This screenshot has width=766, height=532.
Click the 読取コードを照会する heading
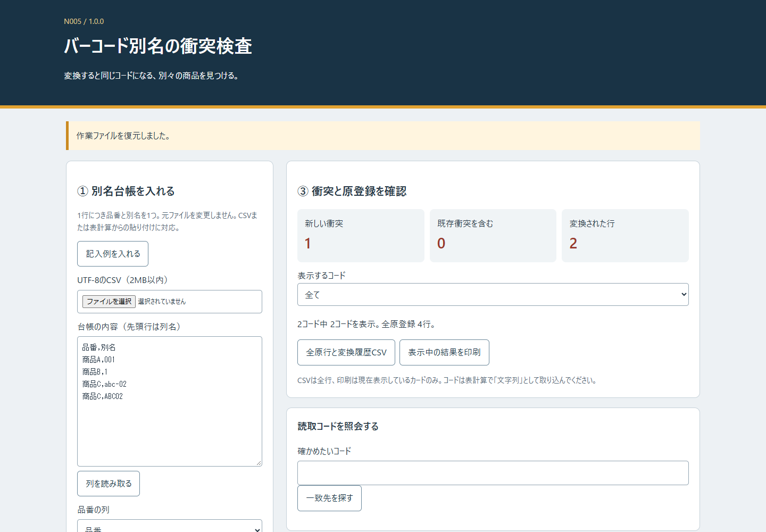[x=338, y=426]
